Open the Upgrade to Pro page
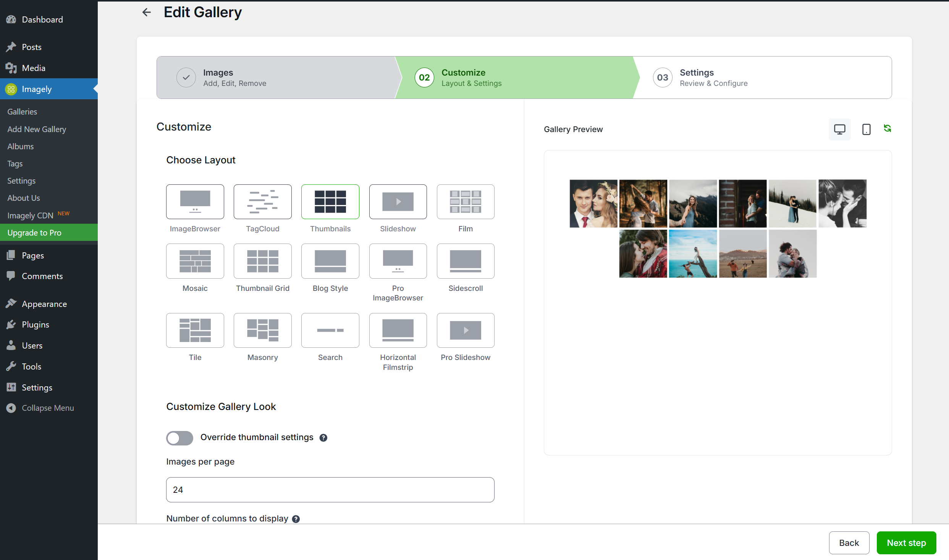This screenshot has height=560, width=949. pyautogui.click(x=34, y=232)
